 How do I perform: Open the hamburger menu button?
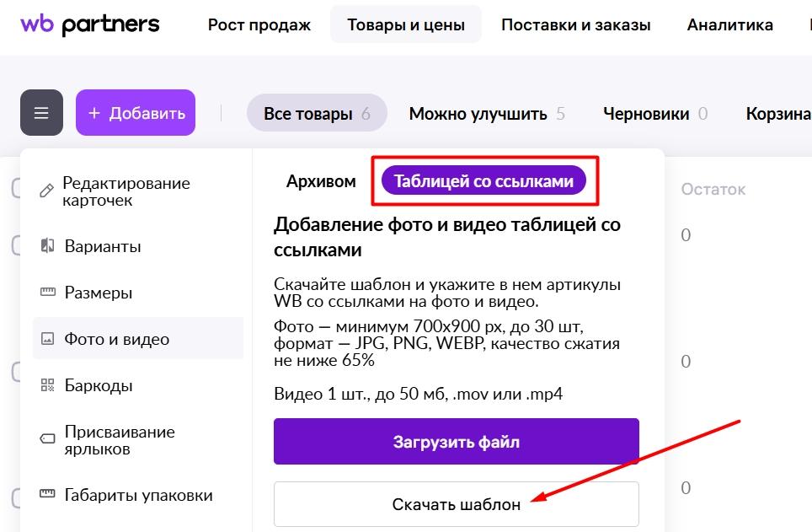tap(41, 112)
